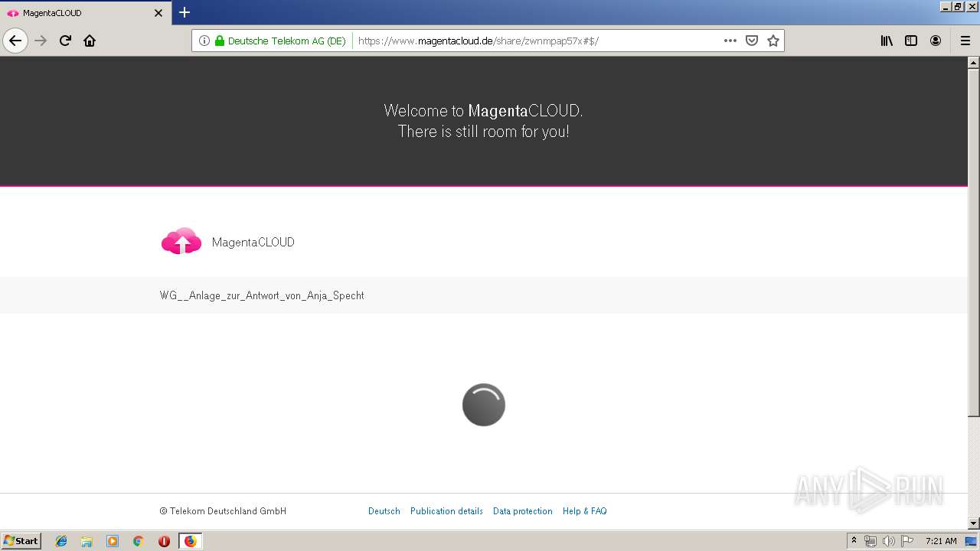Open Help & FAQ link

tap(585, 511)
